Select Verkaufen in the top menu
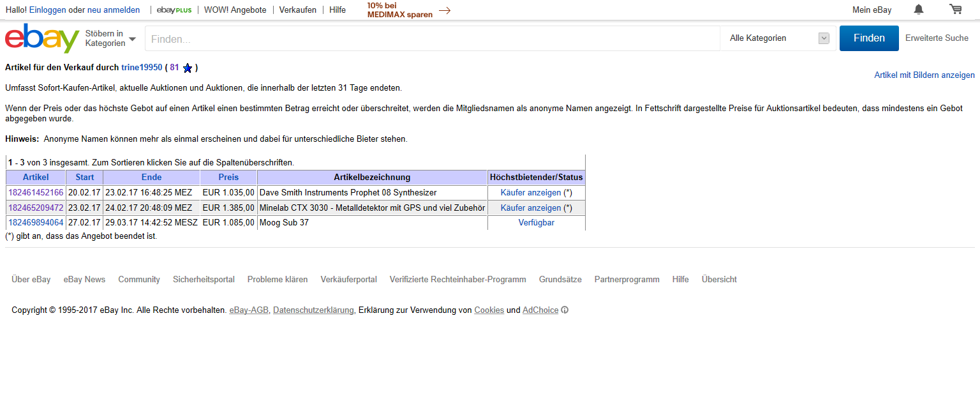Viewport: 980px width, 417px height. [297, 10]
